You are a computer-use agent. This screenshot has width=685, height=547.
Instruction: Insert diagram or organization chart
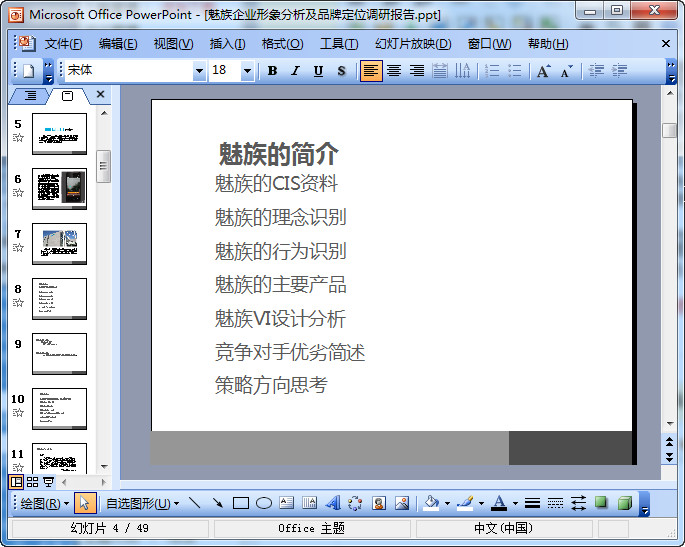click(355, 503)
